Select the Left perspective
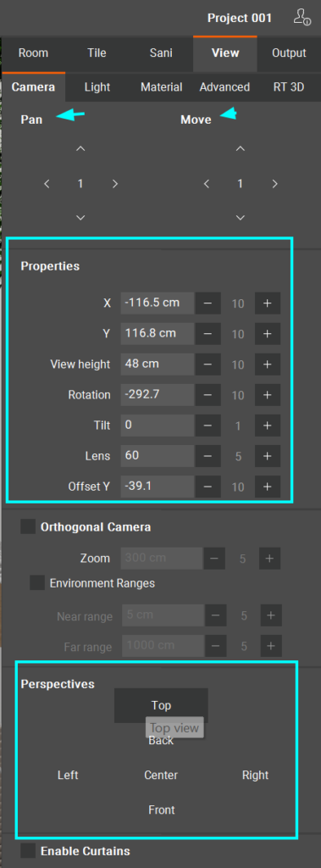The image size is (321, 868). click(x=68, y=775)
